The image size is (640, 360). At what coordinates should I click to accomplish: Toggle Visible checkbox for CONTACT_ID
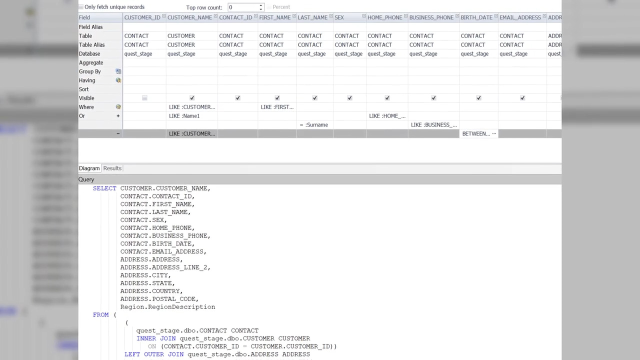click(238, 98)
